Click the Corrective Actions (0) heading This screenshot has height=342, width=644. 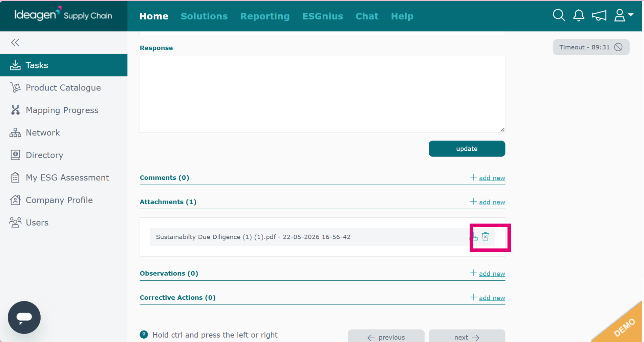click(178, 297)
